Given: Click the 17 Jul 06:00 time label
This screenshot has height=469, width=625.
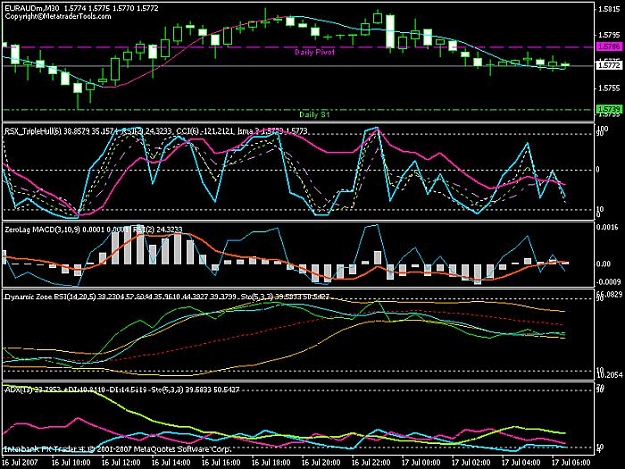Looking at the screenshot, I should click(x=571, y=463).
